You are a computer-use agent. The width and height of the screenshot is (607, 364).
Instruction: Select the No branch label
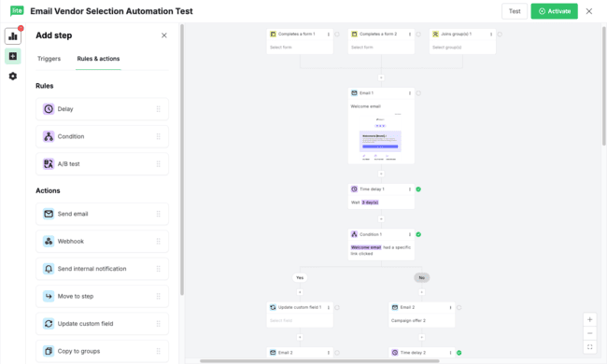pyautogui.click(x=422, y=278)
